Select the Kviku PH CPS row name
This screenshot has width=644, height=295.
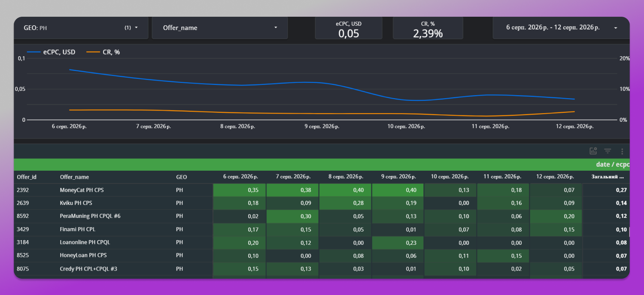76,203
